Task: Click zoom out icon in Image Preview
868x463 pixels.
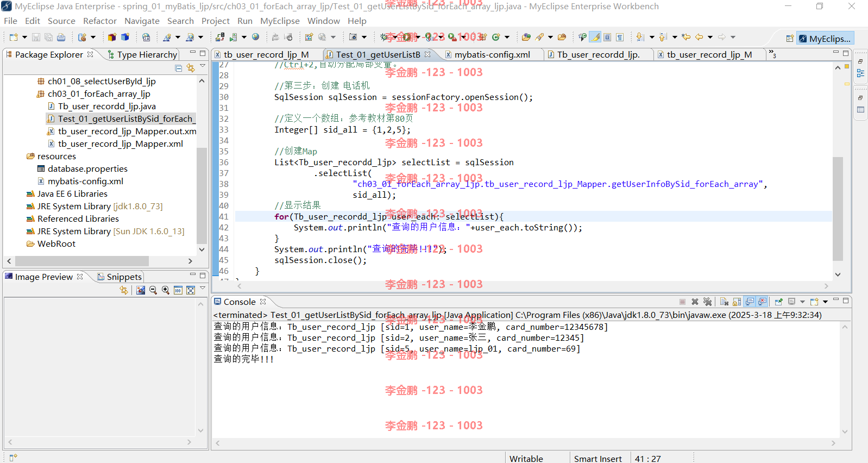Action: click(x=153, y=290)
